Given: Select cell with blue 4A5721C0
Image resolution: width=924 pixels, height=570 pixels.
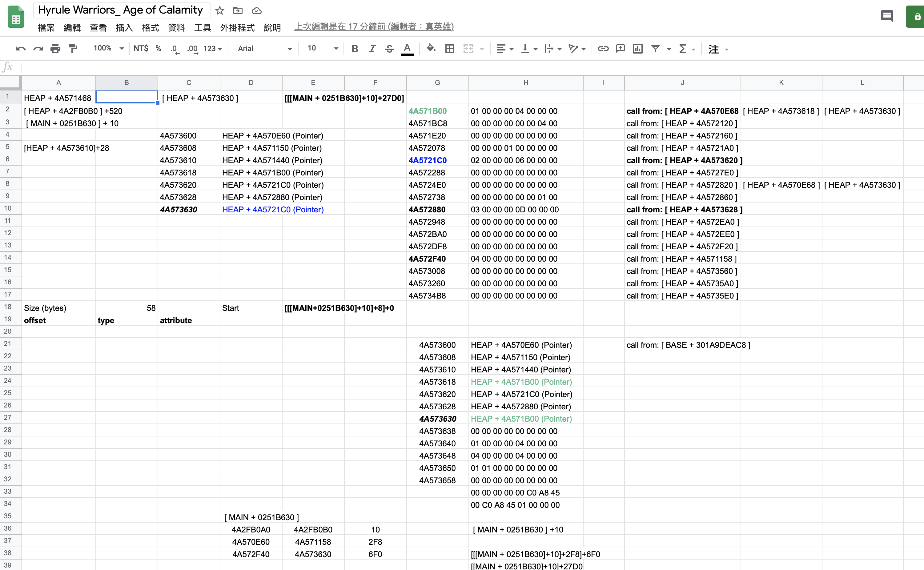Looking at the screenshot, I should pyautogui.click(x=437, y=160).
